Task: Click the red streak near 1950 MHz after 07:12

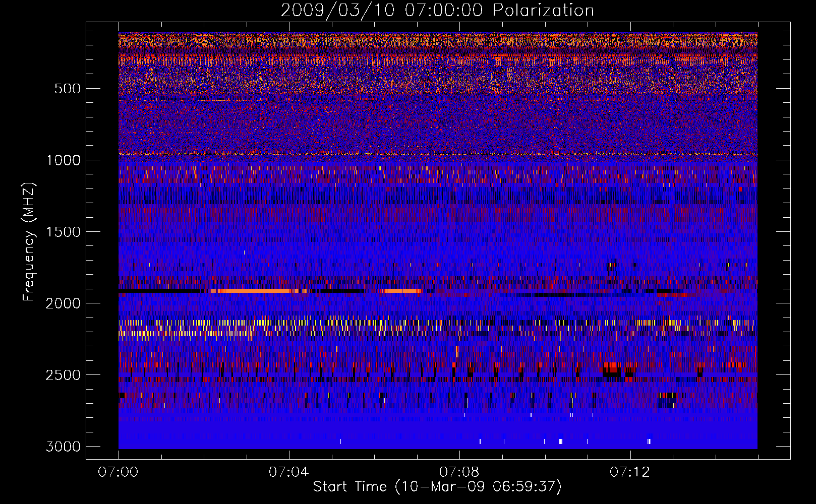Action: [x=672, y=295]
